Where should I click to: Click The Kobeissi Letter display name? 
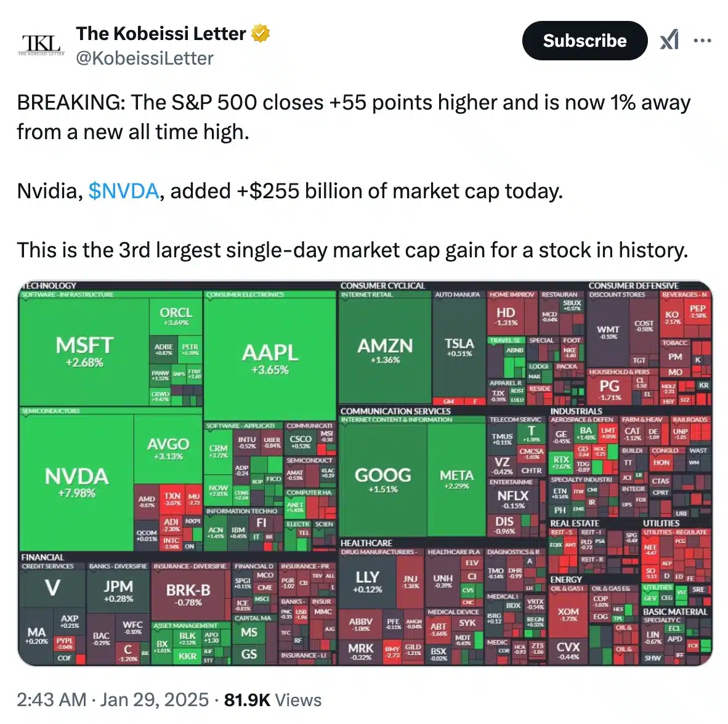click(161, 33)
